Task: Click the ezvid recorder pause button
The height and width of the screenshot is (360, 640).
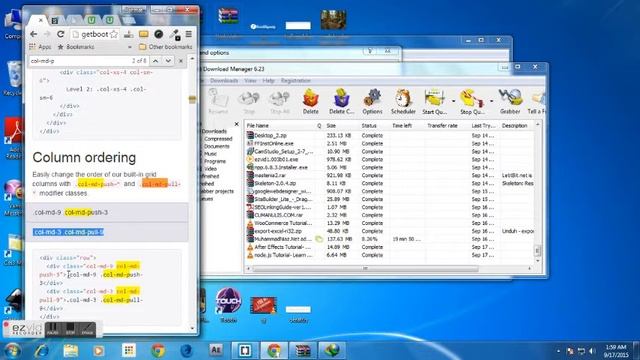Action: click(52, 329)
